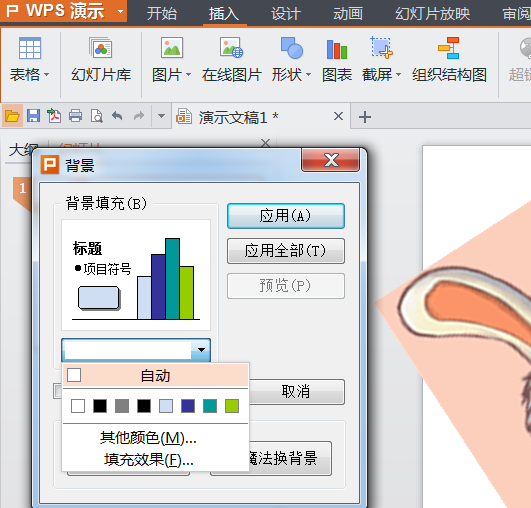Image resolution: width=531 pixels, height=508 pixels.
Task: Click 应用全部(T) button
Action: pos(286,251)
